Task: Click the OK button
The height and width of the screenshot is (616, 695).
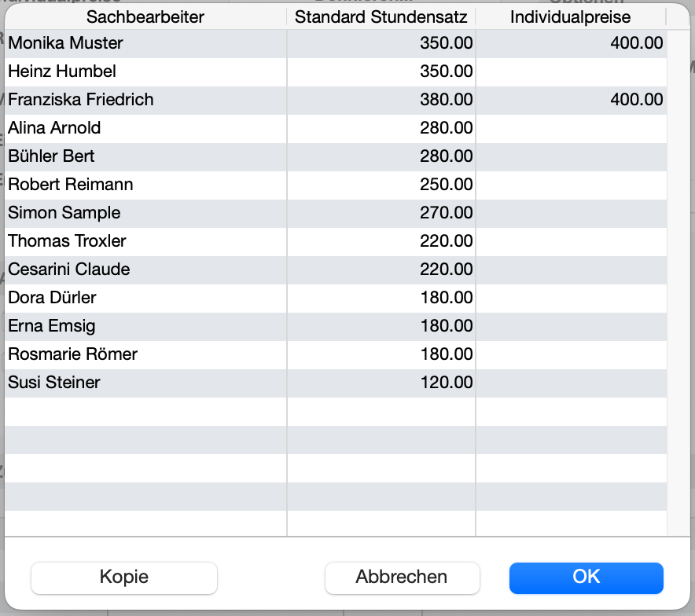Action: point(586,577)
